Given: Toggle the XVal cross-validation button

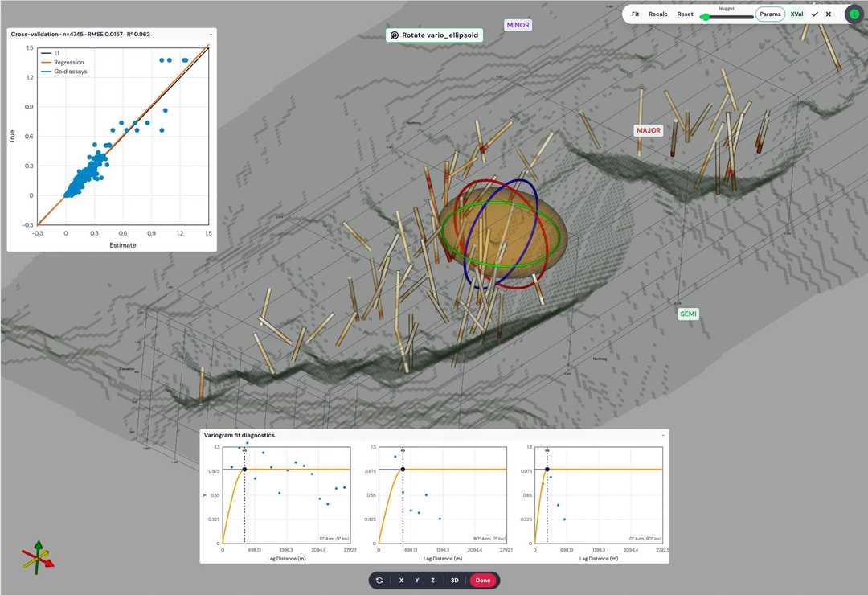Looking at the screenshot, I should point(796,14).
